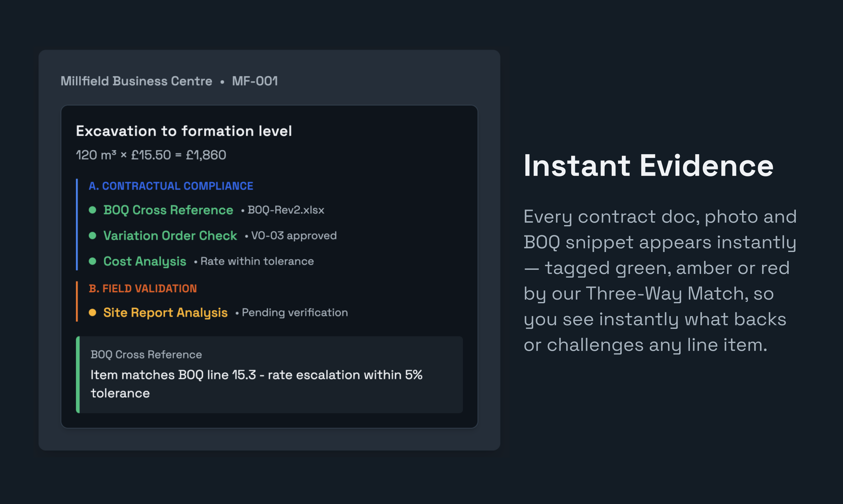Click the Excavation to formation level title

[x=184, y=131]
